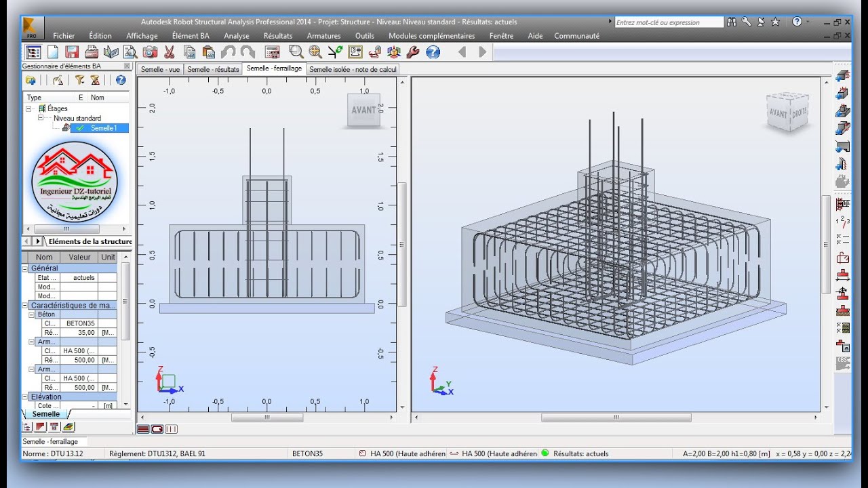Click the next arrow in main toolbar
This screenshot has height=488, width=868.
coord(482,52)
